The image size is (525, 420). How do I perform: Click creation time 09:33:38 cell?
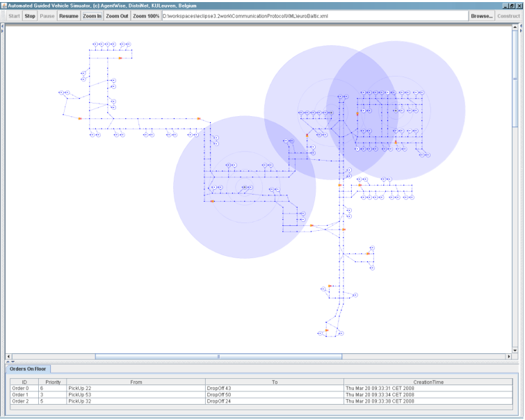tap(428, 401)
